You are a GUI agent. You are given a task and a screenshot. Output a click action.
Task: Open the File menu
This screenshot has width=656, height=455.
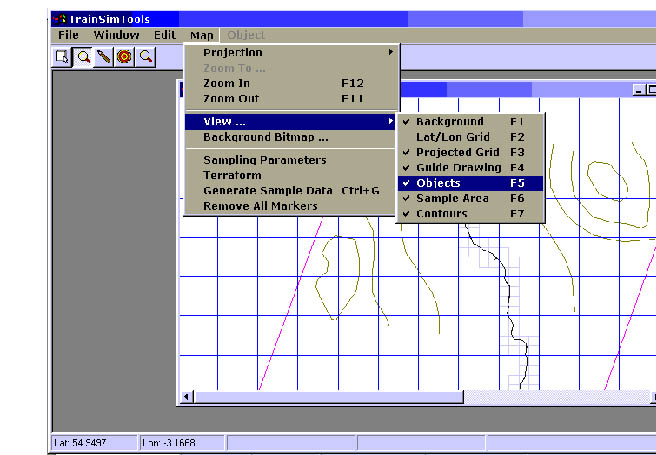(68, 35)
